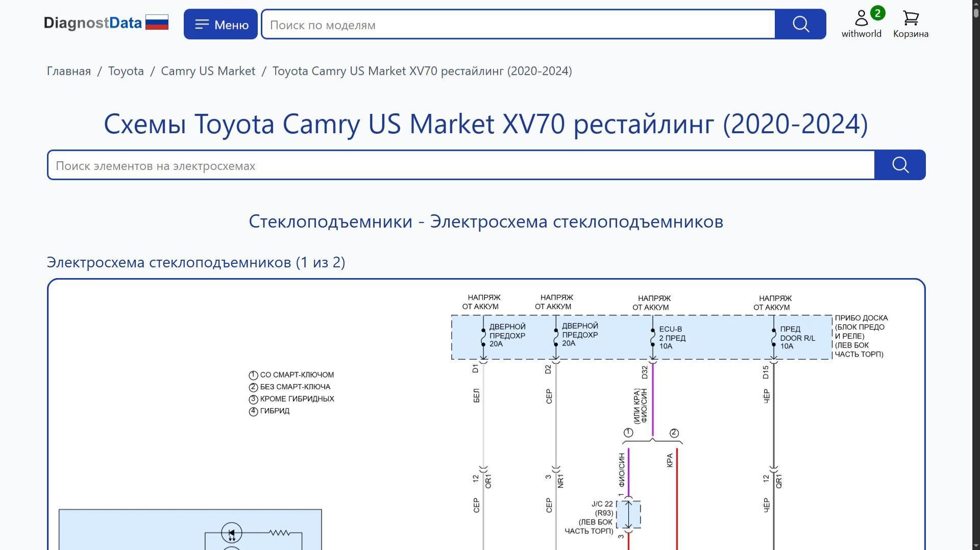Click Электросхема стеклоподъемников (1 из 2) heading

[x=196, y=262]
